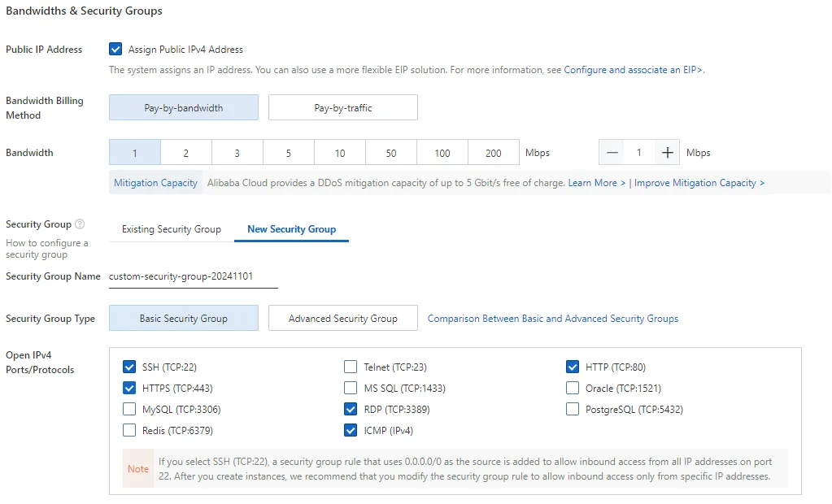Select Advanced Security Group type
This screenshot has height=504, width=832.
[x=343, y=319]
